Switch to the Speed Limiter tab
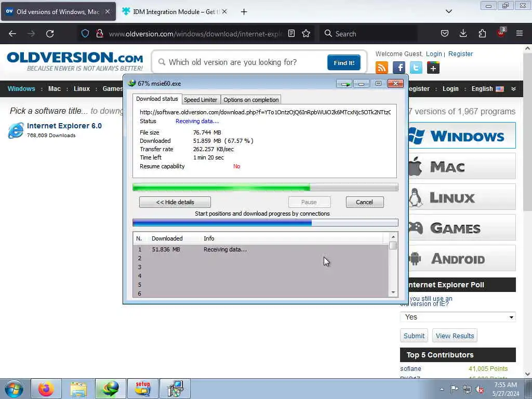The image size is (532, 399). (x=201, y=100)
